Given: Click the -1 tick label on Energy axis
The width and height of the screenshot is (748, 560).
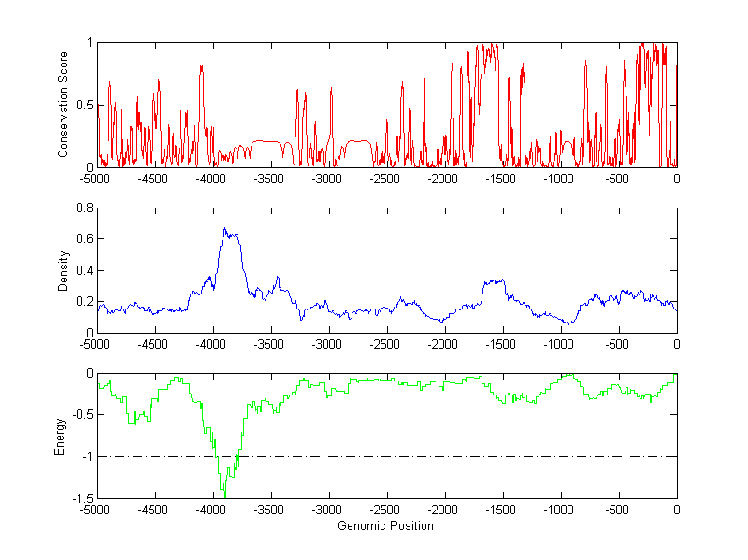Looking at the screenshot, I should click(x=85, y=456).
